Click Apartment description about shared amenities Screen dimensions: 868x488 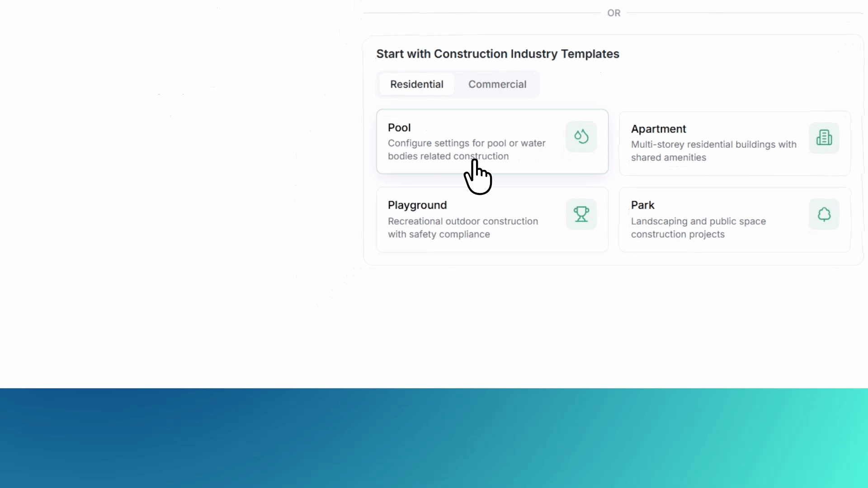tap(713, 151)
